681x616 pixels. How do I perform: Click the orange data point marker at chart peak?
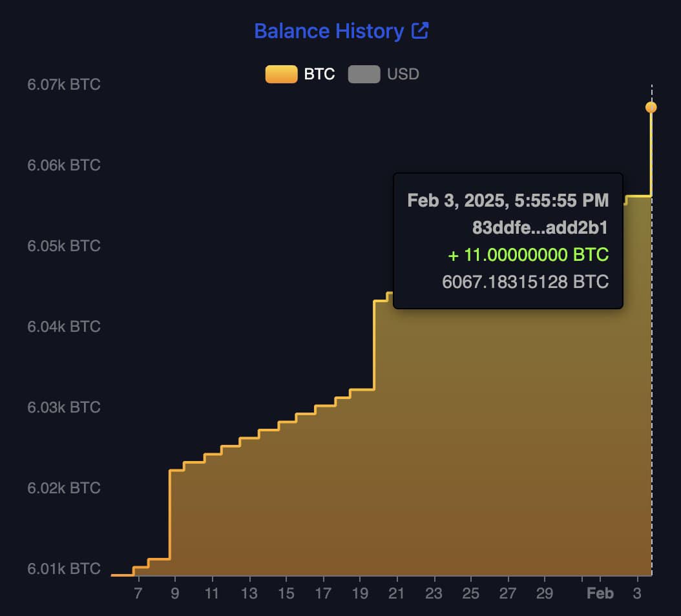click(x=651, y=107)
